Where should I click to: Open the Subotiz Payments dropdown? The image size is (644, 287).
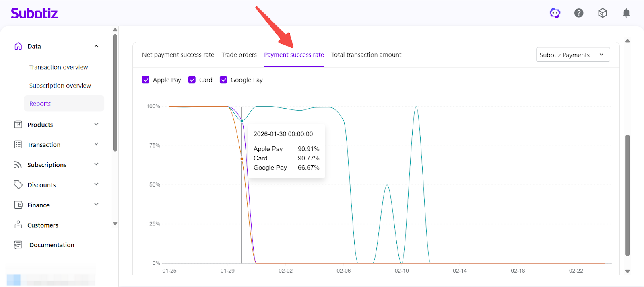573,55
